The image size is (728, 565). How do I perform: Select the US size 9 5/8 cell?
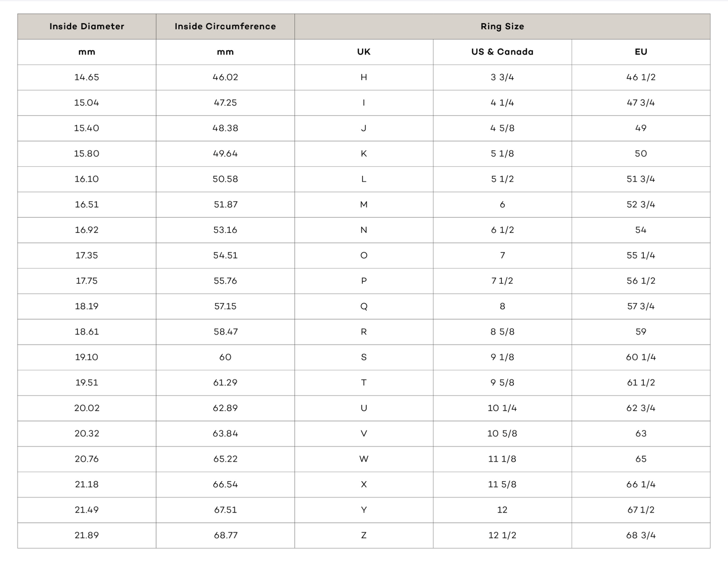(x=502, y=383)
